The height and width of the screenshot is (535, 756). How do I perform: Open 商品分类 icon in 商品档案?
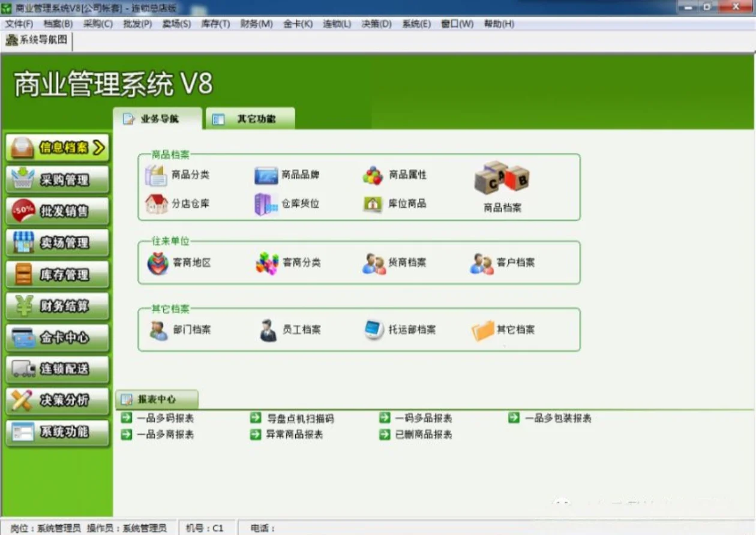click(156, 175)
